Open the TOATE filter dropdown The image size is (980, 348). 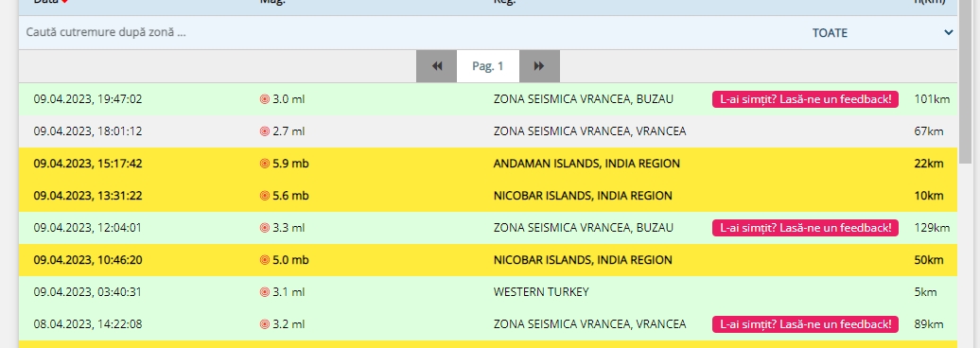tap(882, 32)
